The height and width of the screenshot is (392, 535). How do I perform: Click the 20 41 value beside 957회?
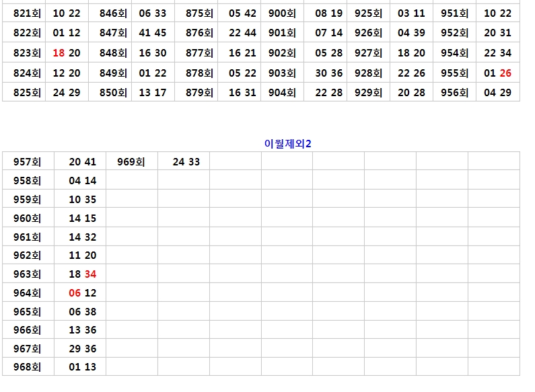tap(83, 161)
